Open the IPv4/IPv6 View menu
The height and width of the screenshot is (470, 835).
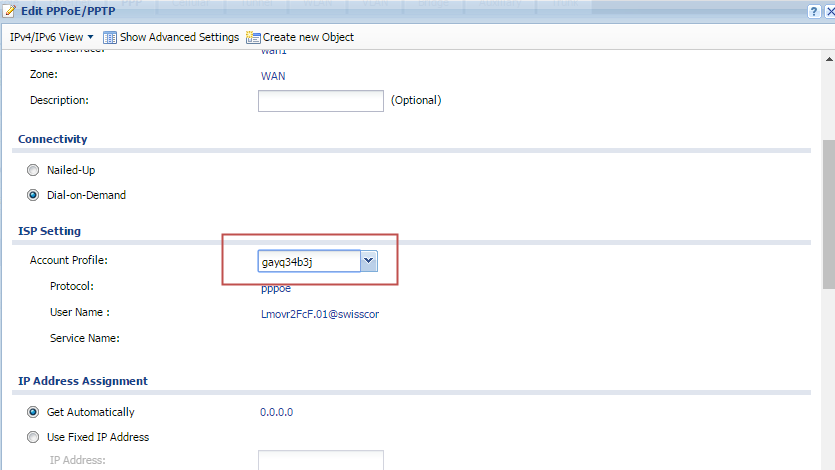[x=51, y=37]
